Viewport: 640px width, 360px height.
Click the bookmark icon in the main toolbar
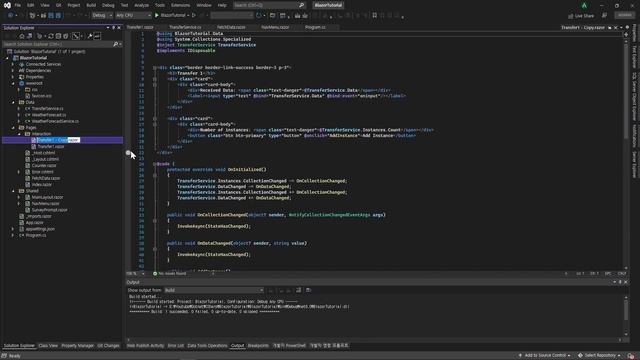[x=375, y=16]
